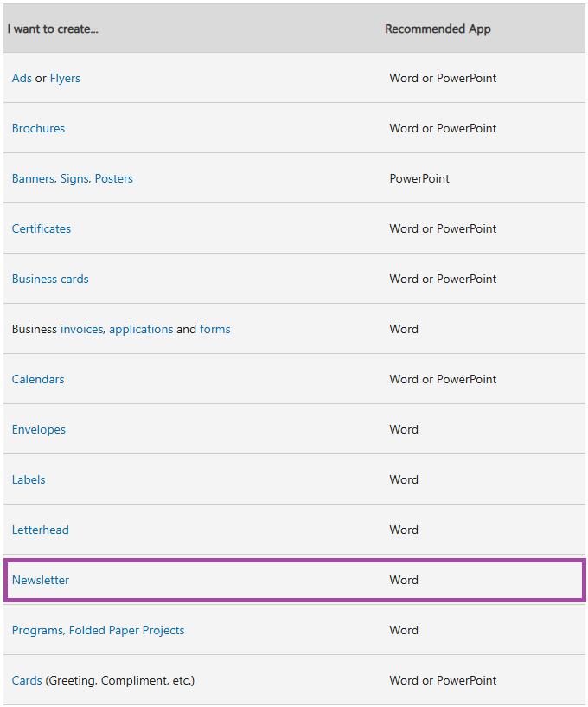
Task: Select 'Word or PowerPoint' in Cards row
Action: coord(443,680)
